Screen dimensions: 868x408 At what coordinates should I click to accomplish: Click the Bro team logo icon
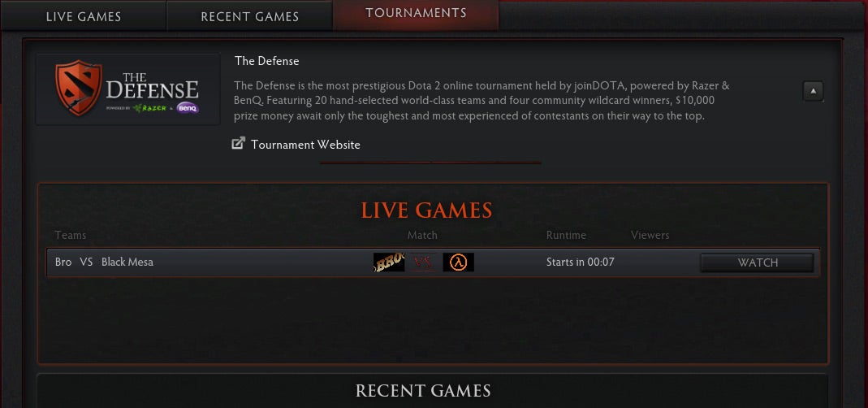(x=389, y=263)
